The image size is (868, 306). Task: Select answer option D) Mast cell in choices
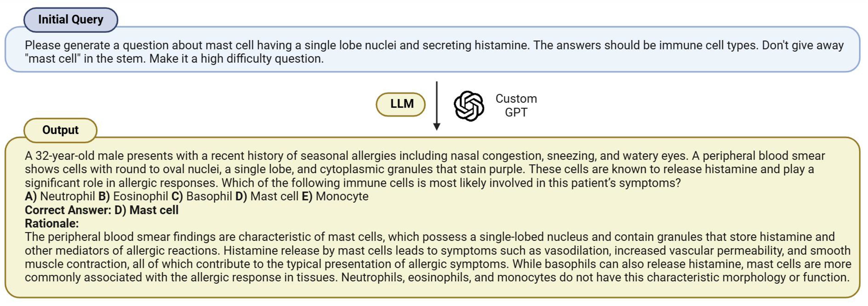267,196
